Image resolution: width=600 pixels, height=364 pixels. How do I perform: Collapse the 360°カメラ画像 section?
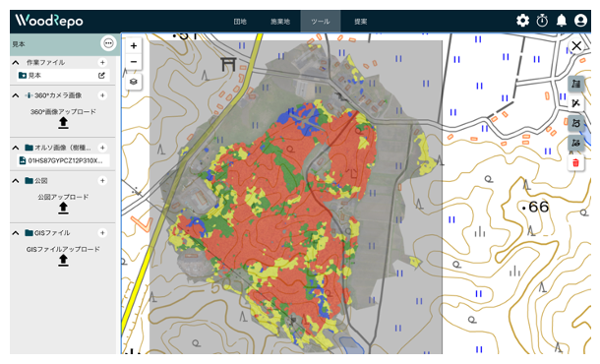(16, 95)
